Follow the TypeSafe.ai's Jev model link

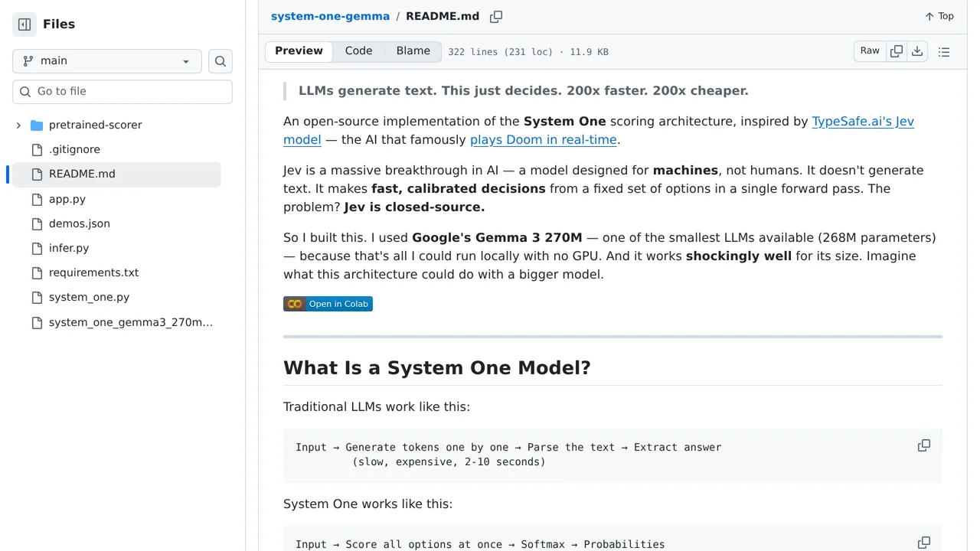863,121
